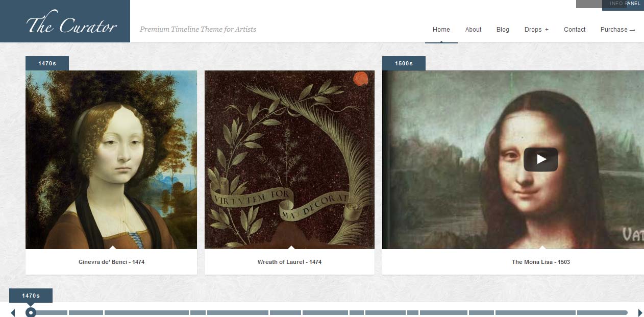This screenshot has height=317, width=644.
Task: Click The Curator logo
Action: click(71, 25)
